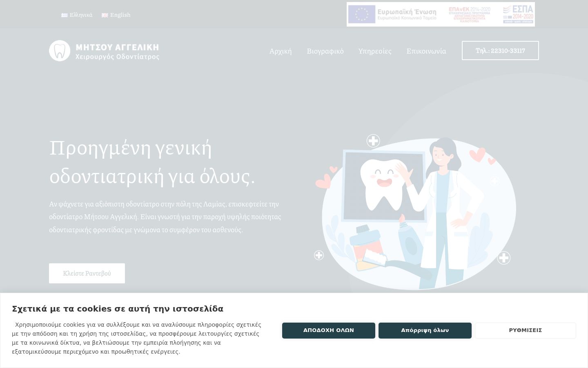Image resolution: width=588 pixels, height=368 pixels.
Task: Click the dentist illustration image
Action: pyautogui.click(x=415, y=212)
